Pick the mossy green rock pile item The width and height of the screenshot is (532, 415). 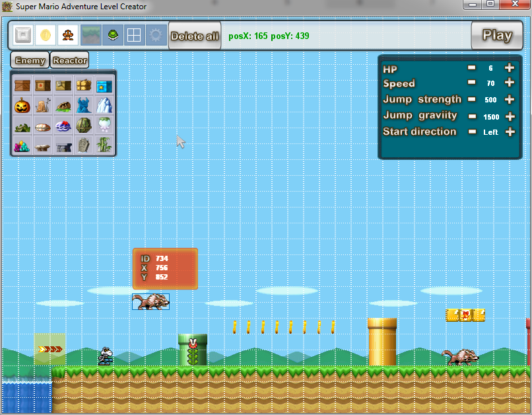tap(22, 126)
